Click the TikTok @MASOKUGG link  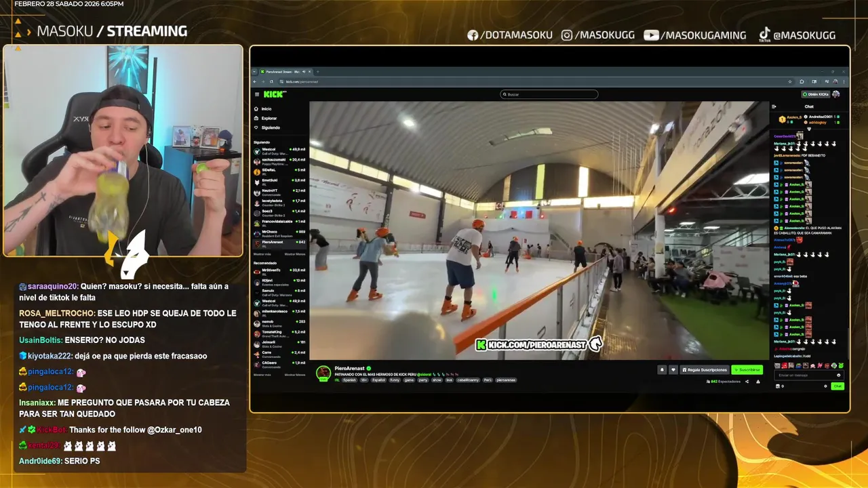tap(797, 35)
